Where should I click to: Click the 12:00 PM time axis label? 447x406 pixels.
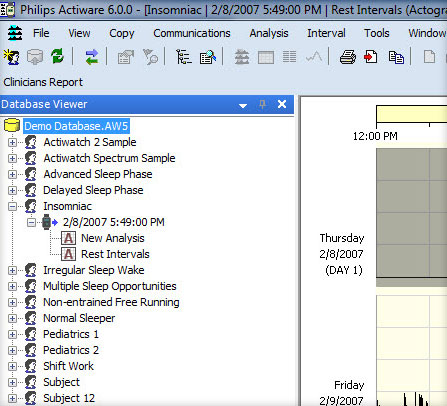click(375, 136)
